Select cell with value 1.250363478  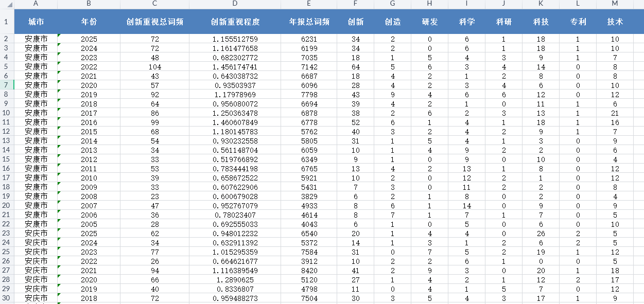pos(235,113)
